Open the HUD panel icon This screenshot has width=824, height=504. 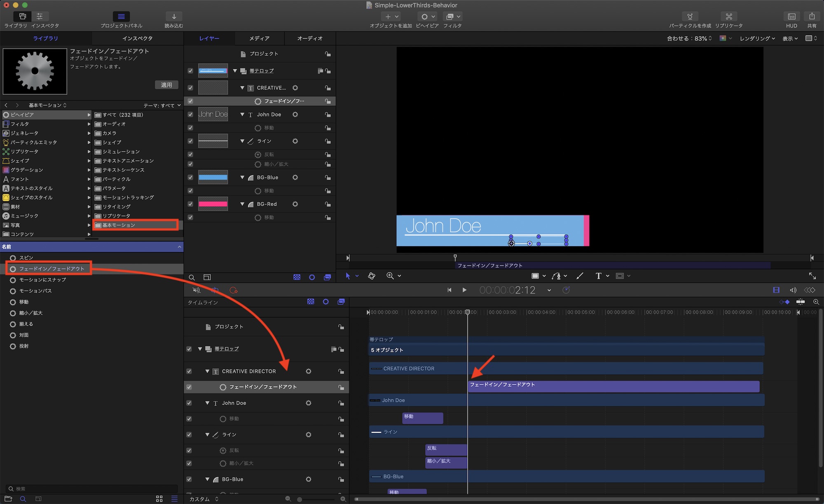click(791, 16)
